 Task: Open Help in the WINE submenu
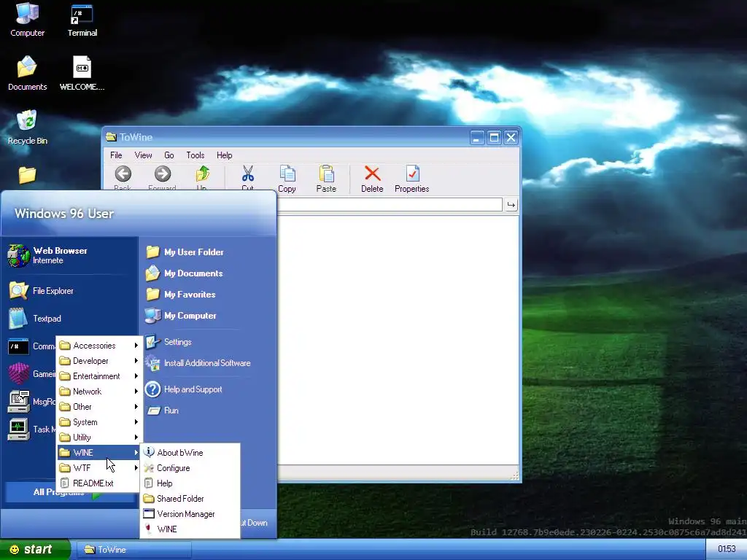(190, 483)
